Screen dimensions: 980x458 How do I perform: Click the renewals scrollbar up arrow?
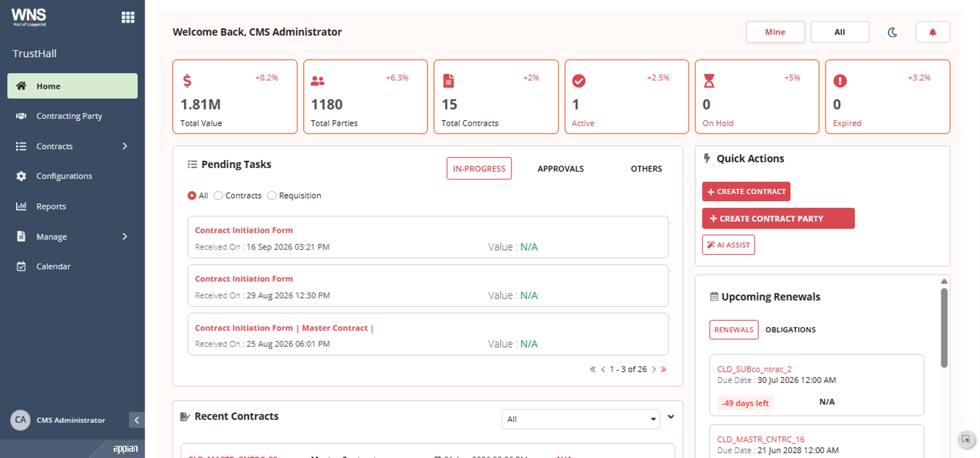[x=944, y=281]
